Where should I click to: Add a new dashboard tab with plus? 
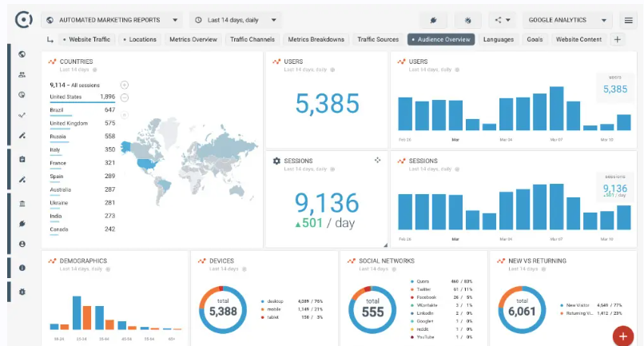(x=617, y=39)
